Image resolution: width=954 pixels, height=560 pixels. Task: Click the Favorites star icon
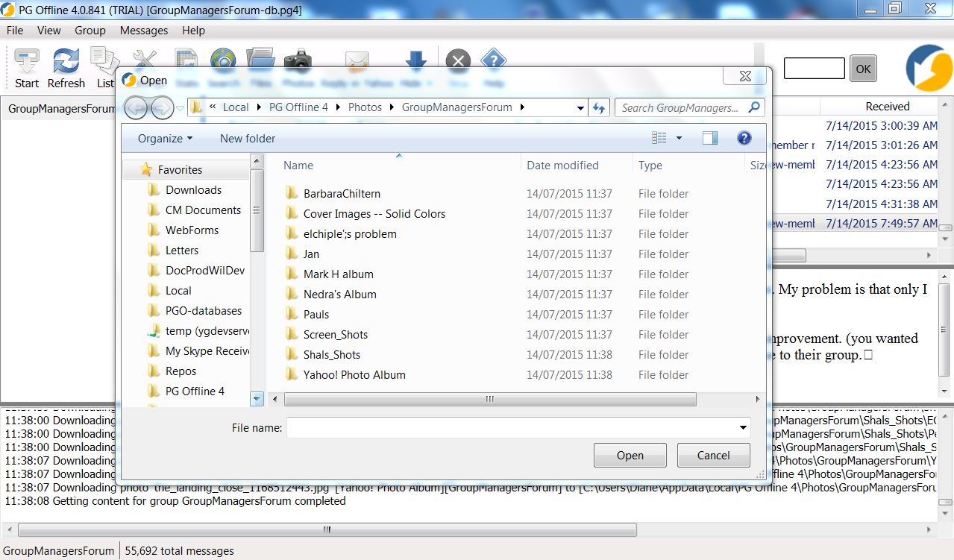click(146, 169)
